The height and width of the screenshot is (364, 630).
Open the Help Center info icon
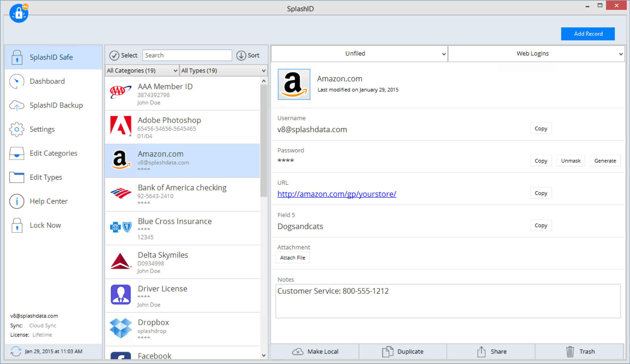pos(16,201)
